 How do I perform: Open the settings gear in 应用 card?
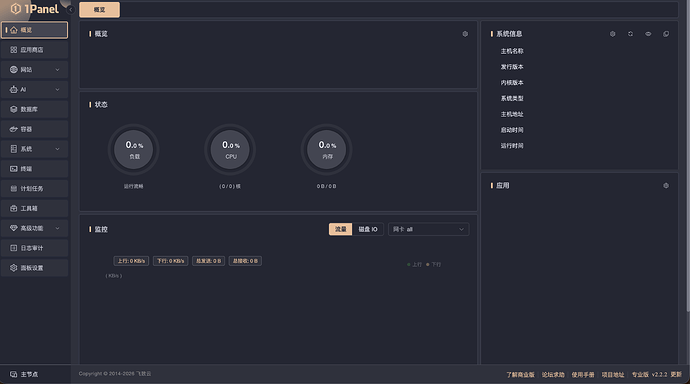point(666,186)
